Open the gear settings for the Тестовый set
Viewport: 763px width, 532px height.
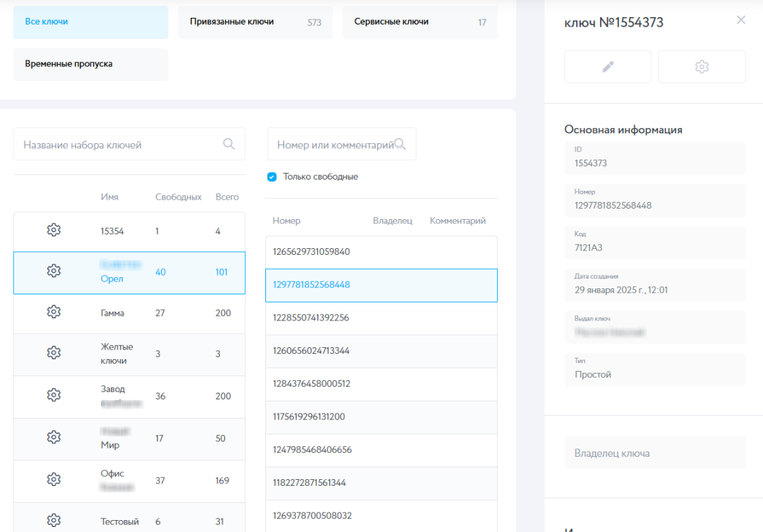coord(54,521)
